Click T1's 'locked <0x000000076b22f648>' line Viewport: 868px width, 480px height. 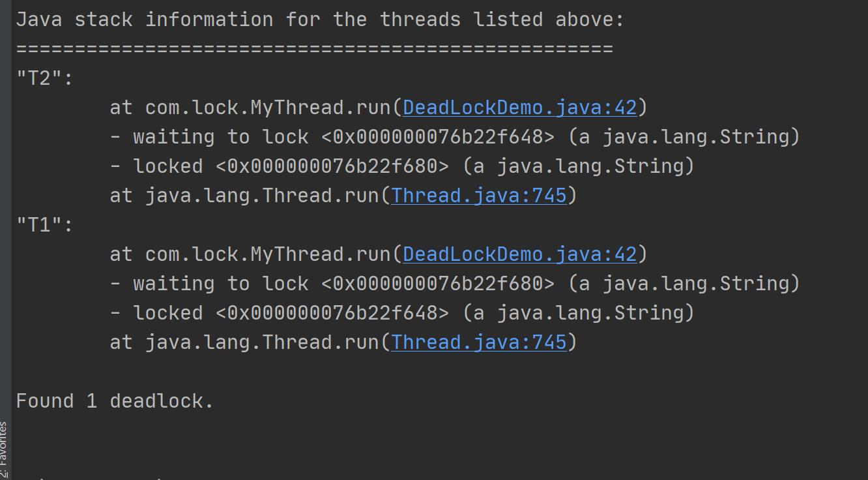pos(402,313)
